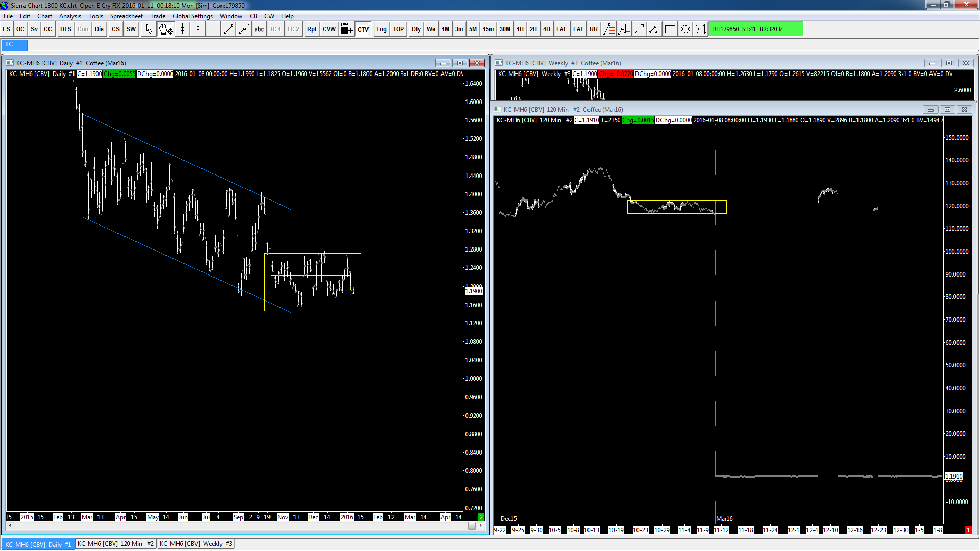Viewport: 980px width, 551px height.
Task: Click the 15m timeframe button
Action: coord(488,29)
